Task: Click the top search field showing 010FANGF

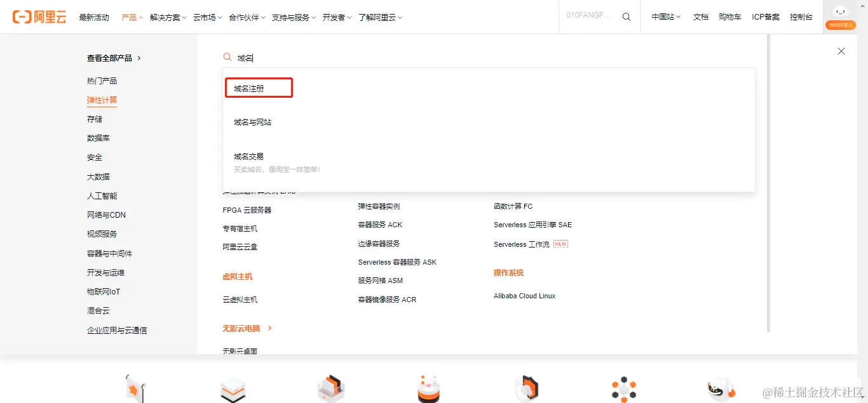Action: [588, 17]
